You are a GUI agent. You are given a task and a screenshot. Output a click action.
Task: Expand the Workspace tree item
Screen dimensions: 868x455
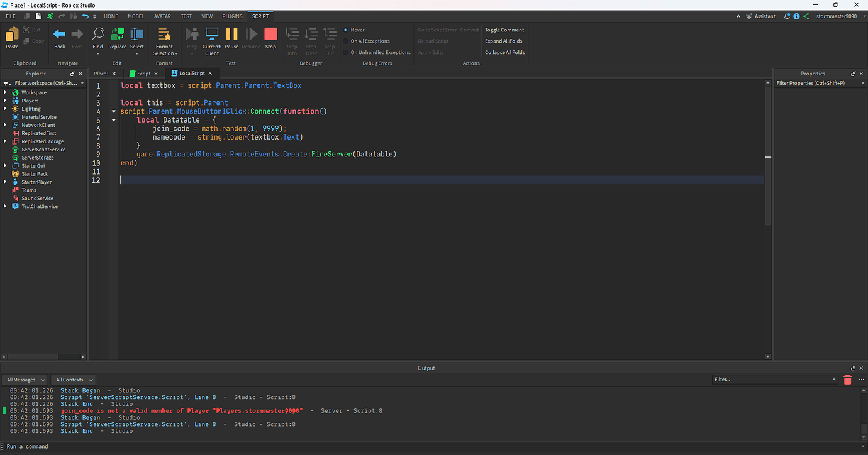6,92
